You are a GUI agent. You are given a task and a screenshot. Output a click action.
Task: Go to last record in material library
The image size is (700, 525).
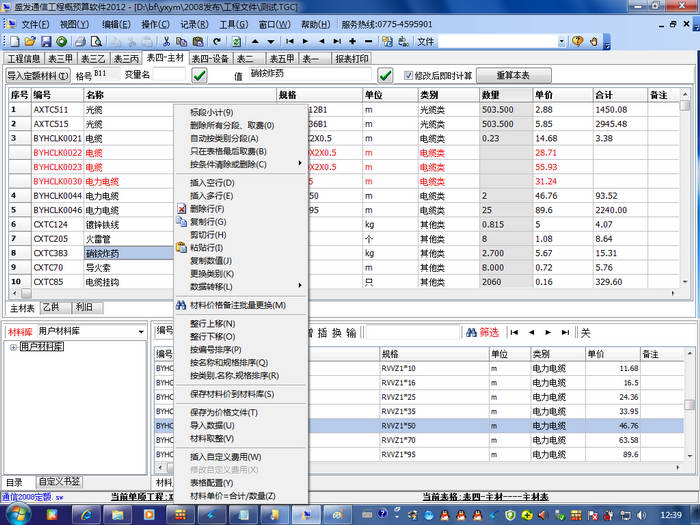(x=565, y=333)
